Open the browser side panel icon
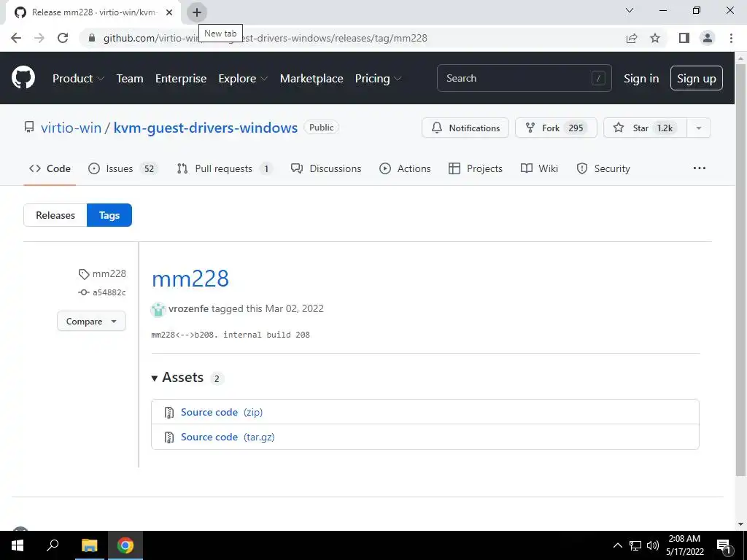The height and width of the screenshot is (560, 747). pyautogui.click(x=684, y=38)
